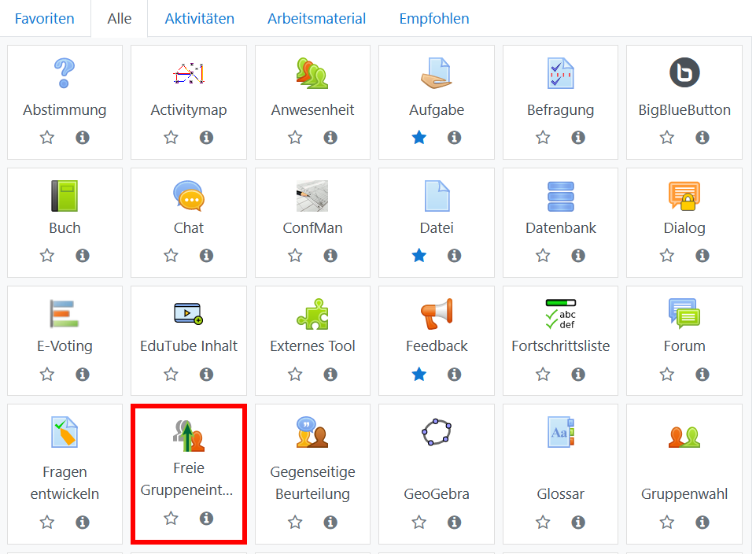The image size is (756, 554).
Task: Click the Glossar activity icon
Action: (x=560, y=432)
